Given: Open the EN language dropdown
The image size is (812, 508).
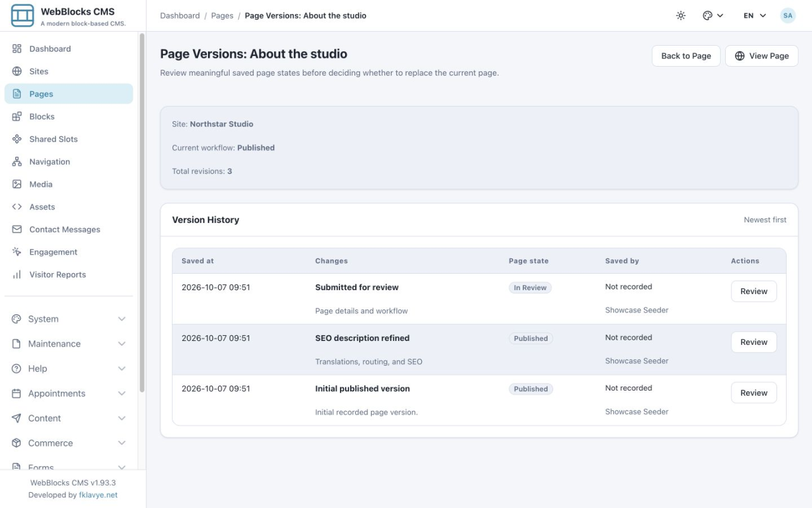Looking at the screenshot, I should 755,15.
